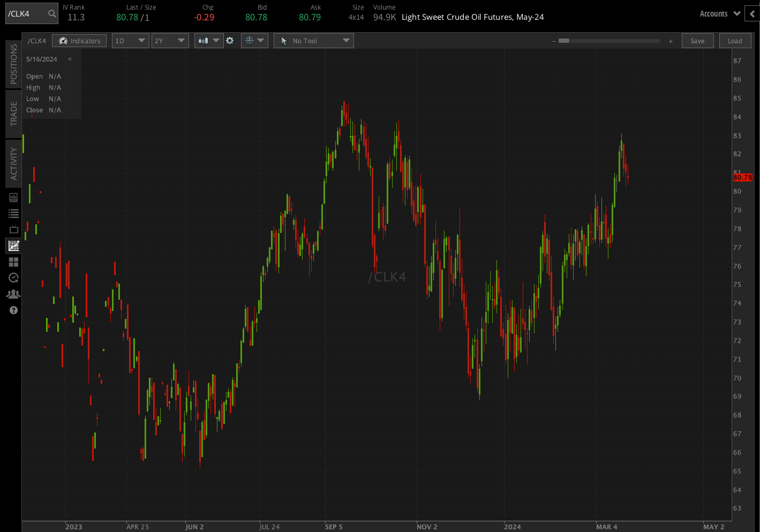Click the Save button
The image size is (760, 532).
point(697,40)
